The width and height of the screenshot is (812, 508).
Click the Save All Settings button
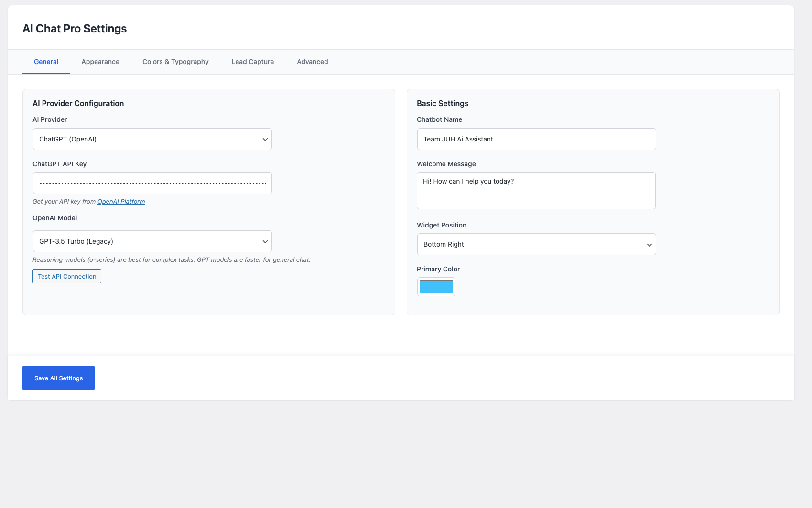[x=58, y=378]
